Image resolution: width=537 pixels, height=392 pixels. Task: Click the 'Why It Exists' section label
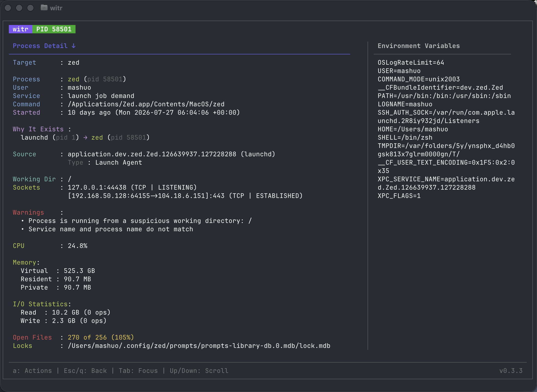38,129
